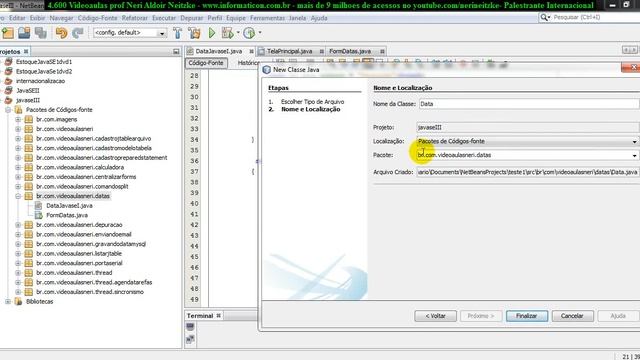Collapse the br.com.videoaulasneri.datas package node

[18, 196]
